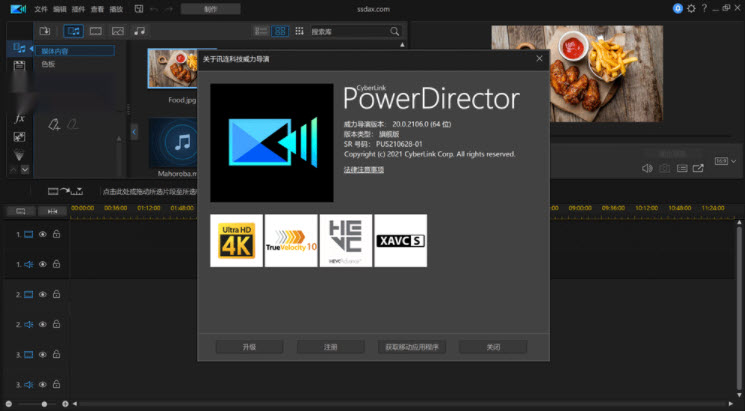Open the 法律注意事项 link
This screenshot has width=745, height=411.
click(364, 170)
